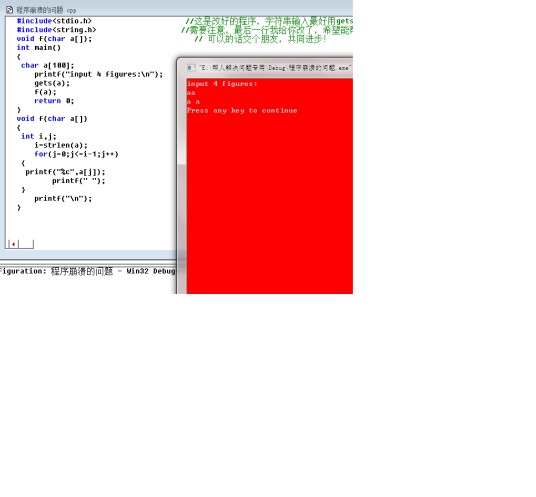Click the printf(" ") line printing a space
Image resolution: width=536 pixels, height=497 pixels.
pos(79,181)
